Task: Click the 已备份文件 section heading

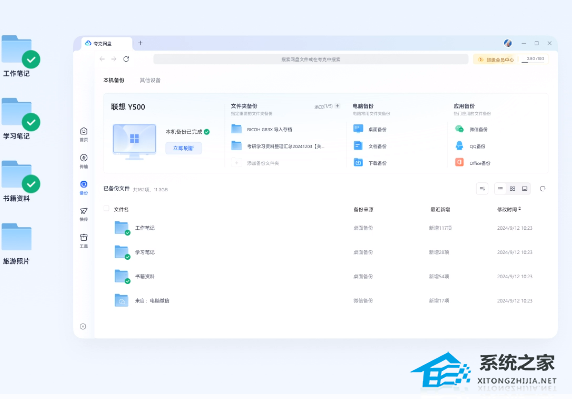Action: point(116,189)
